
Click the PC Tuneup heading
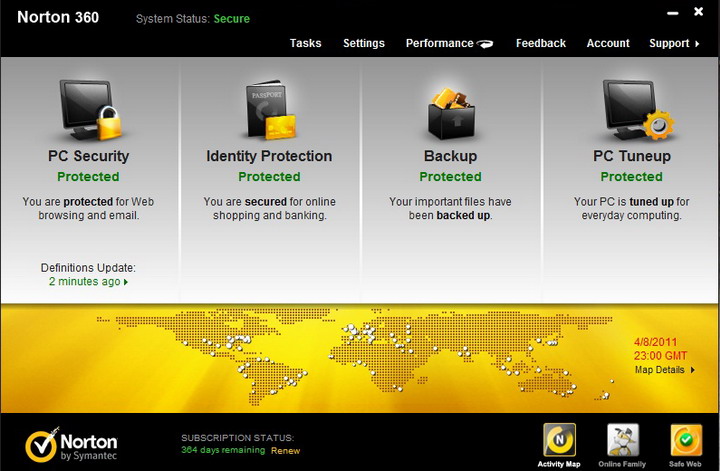coord(632,156)
